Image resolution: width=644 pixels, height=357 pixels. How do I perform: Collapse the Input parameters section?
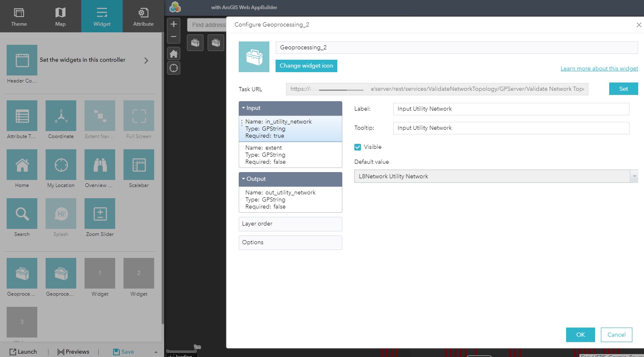click(244, 108)
